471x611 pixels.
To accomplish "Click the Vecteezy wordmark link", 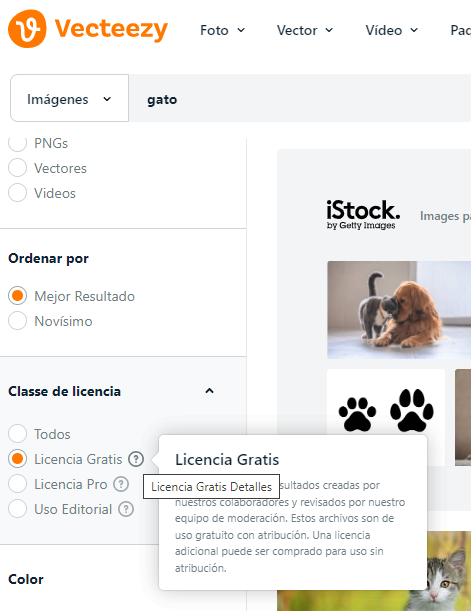I will tap(111, 29).
